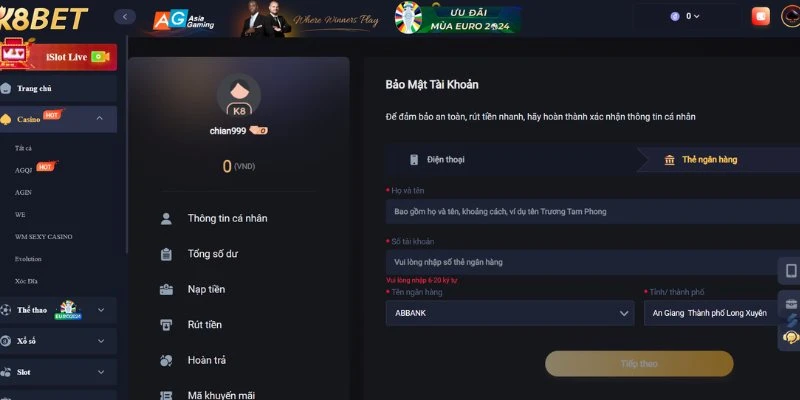Click the Số tài khoản input field

pyautogui.click(x=593, y=262)
